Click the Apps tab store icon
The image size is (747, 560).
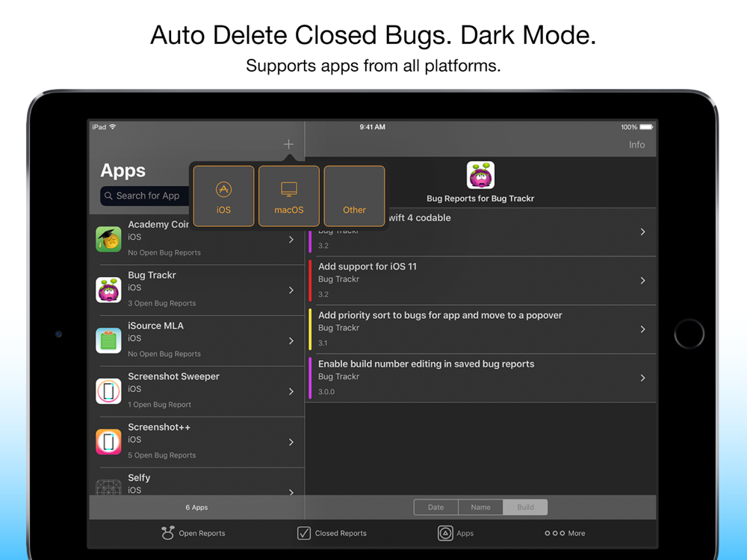[445, 533]
